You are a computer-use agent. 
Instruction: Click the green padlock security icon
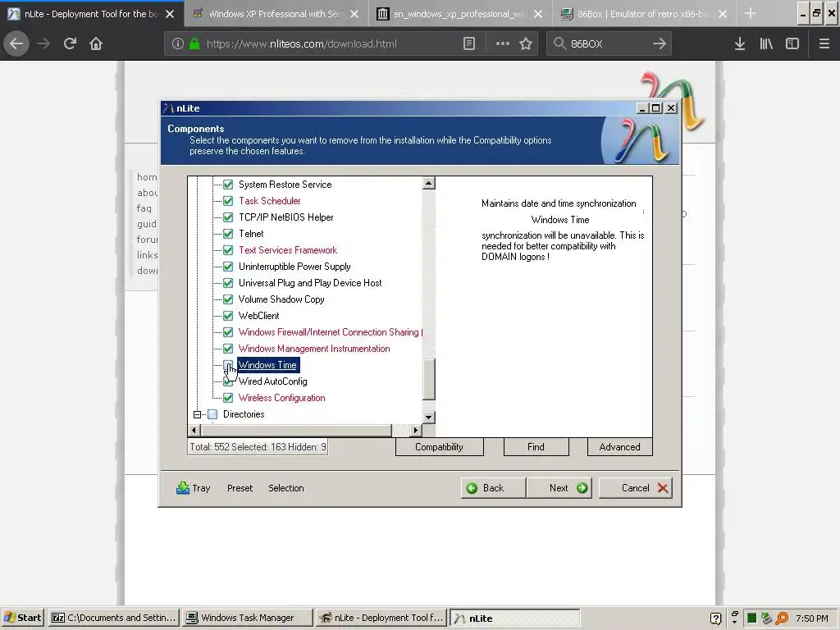tap(194, 43)
